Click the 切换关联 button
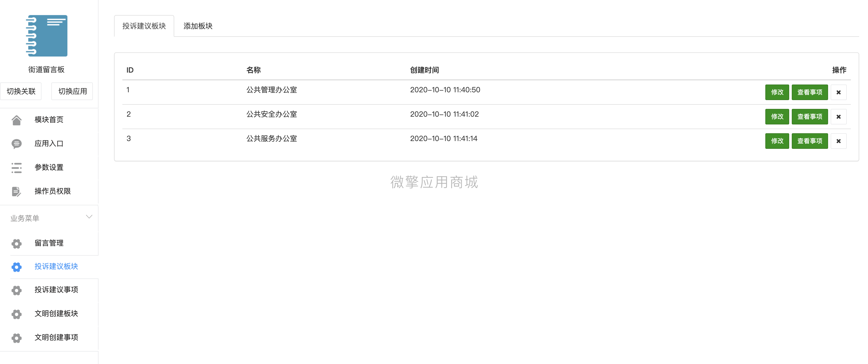868x364 pixels. point(21,91)
